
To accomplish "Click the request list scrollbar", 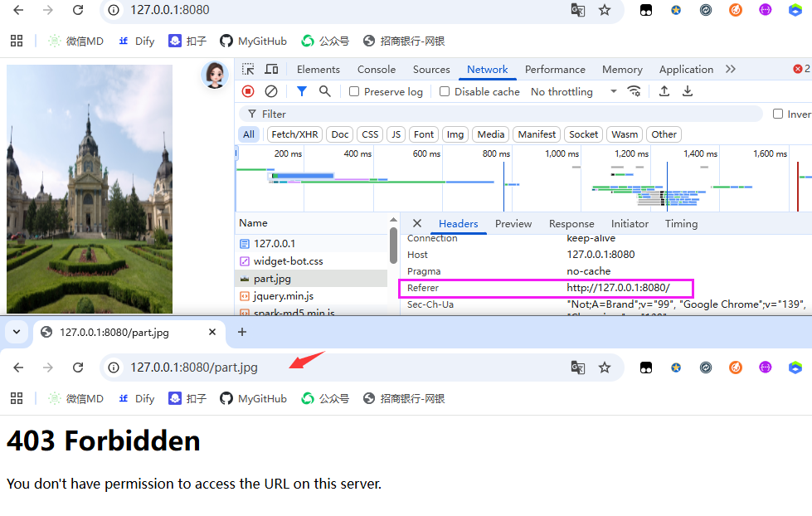I will [394, 246].
